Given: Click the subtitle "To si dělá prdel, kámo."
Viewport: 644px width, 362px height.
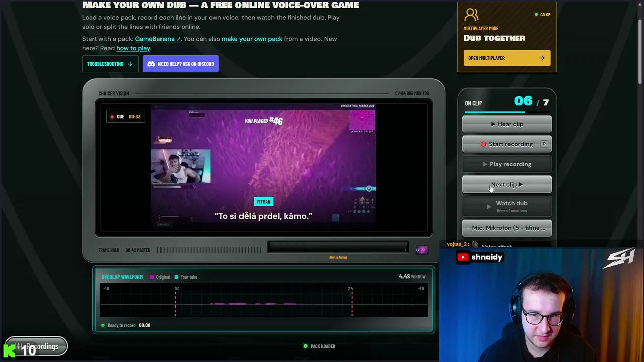Looking at the screenshot, I should tap(264, 216).
